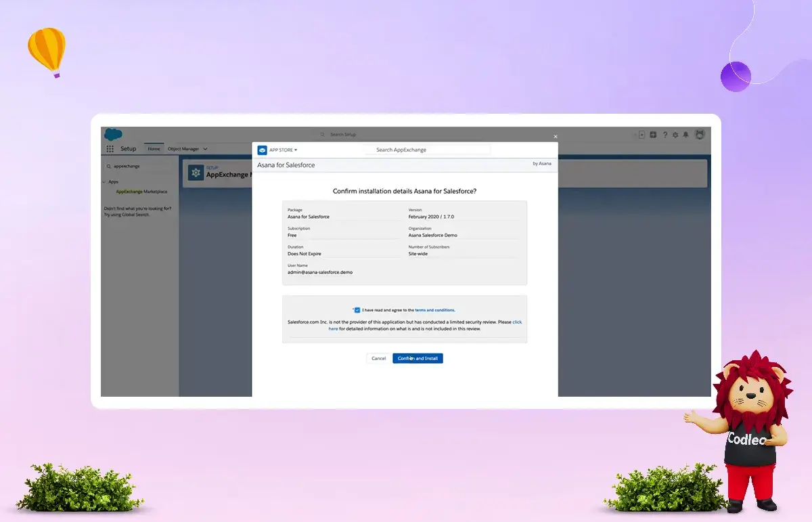Image resolution: width=812 pixels, height=522 pixels.
Task: Click the user name 'admin@asana-salesforce.demo'
Action: point(320,272)
